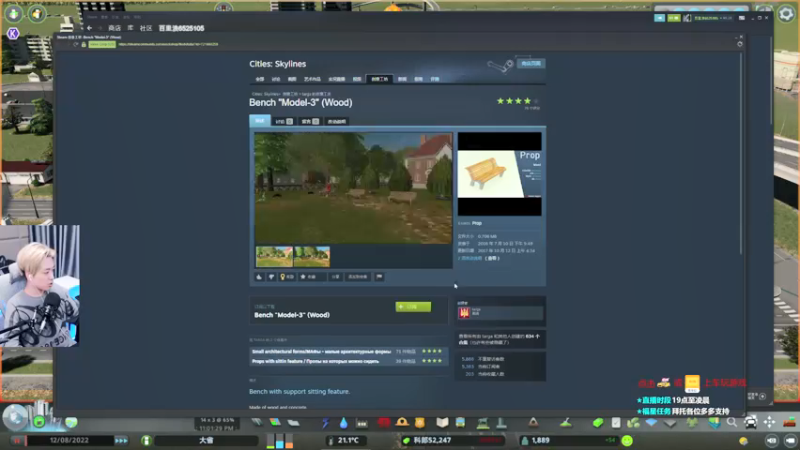
Task: Open the first bench screenshot thumbnail
Action: pos(274,257)
